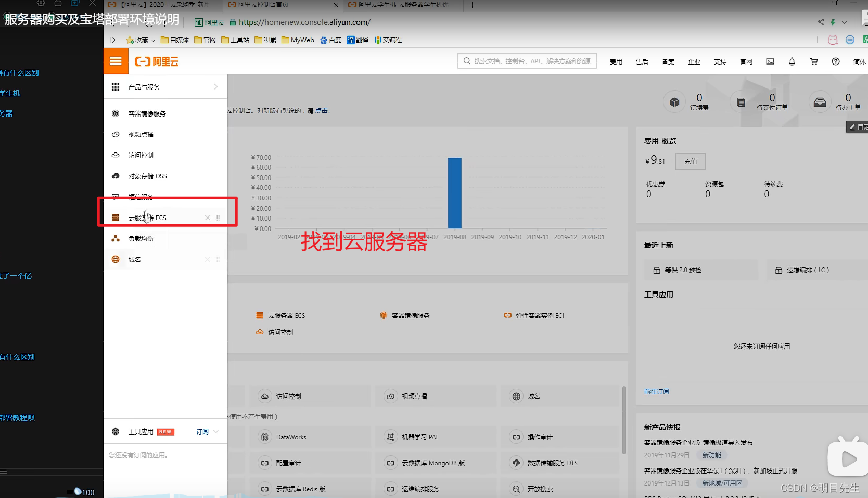Click the video play button overlay
Image resolution: width=868 pixels, height=498 pixels.
tap(848, 458)
